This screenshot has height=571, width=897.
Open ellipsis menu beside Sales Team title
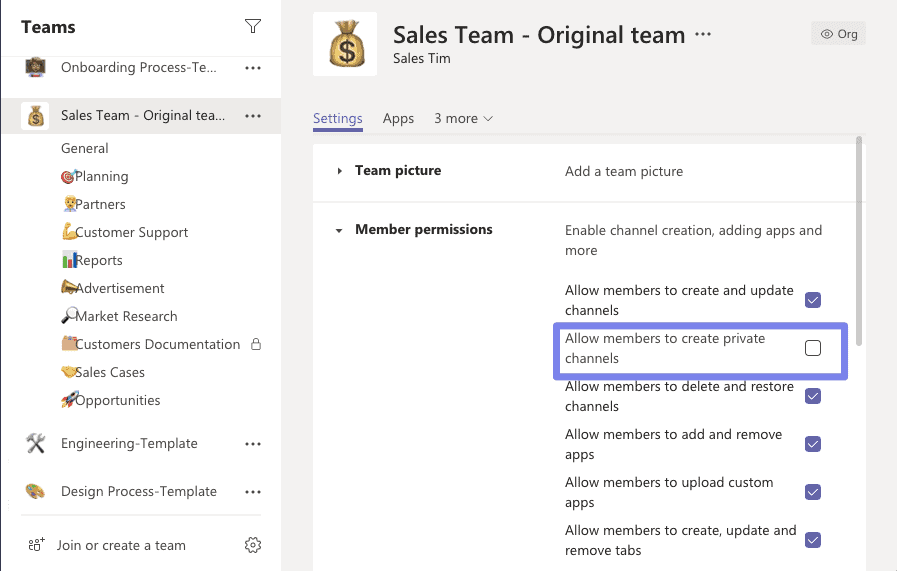click(703, 34)
